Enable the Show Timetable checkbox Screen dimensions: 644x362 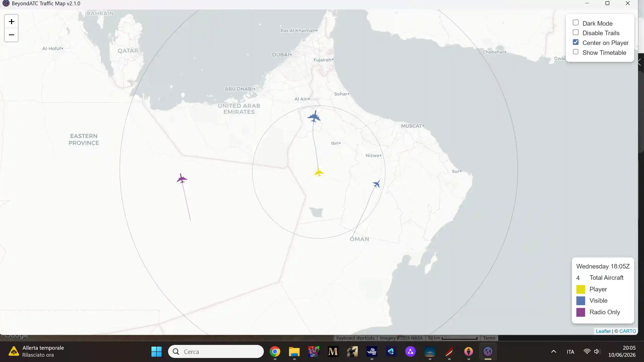click(576, 52)
